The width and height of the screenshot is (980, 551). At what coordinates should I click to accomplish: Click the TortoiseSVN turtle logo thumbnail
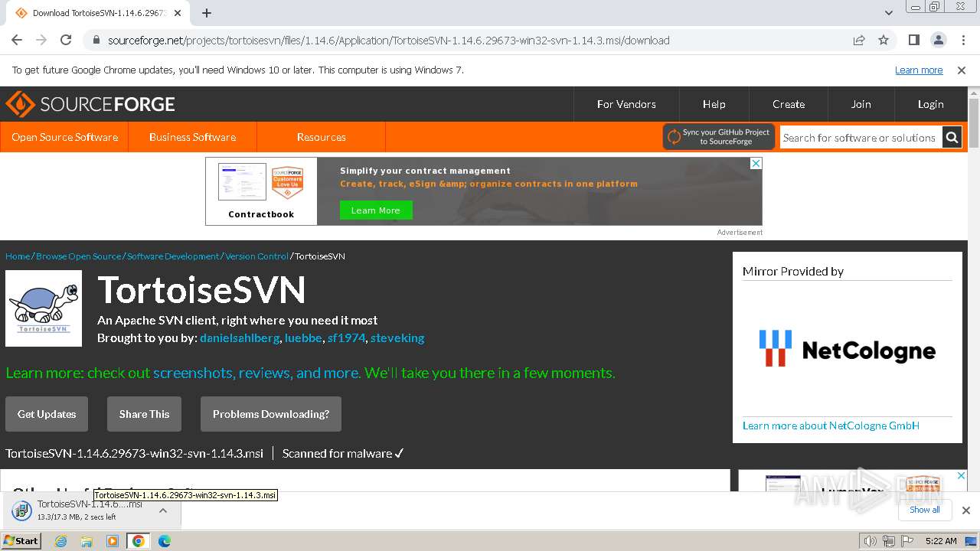[x=44, y=308]
